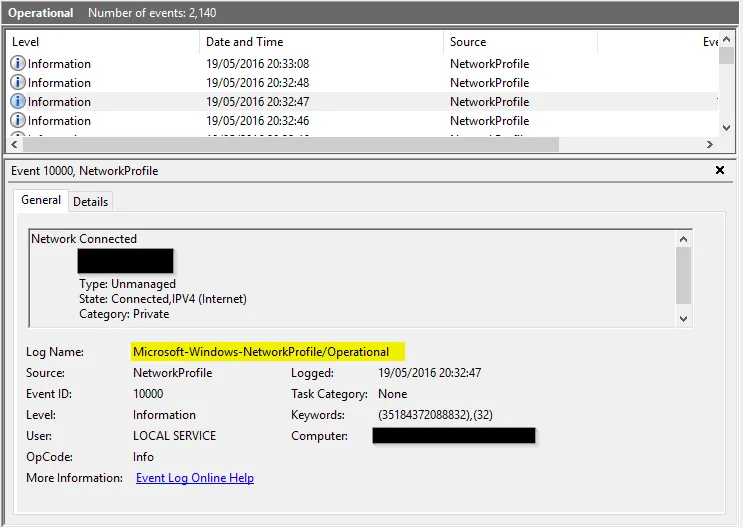Click the OpCode value Info
This screenshot has height=528, width=743.
(143, 457)
